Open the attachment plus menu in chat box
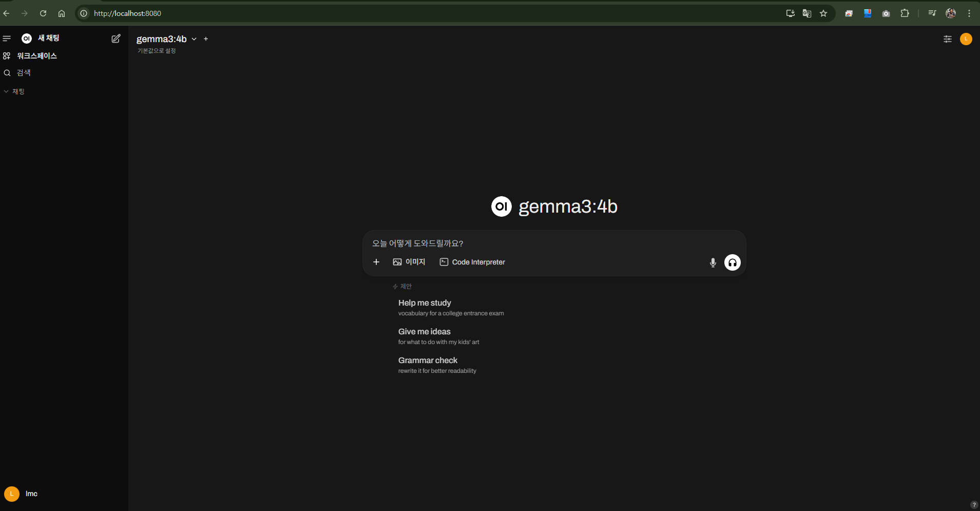 point(376,262)
